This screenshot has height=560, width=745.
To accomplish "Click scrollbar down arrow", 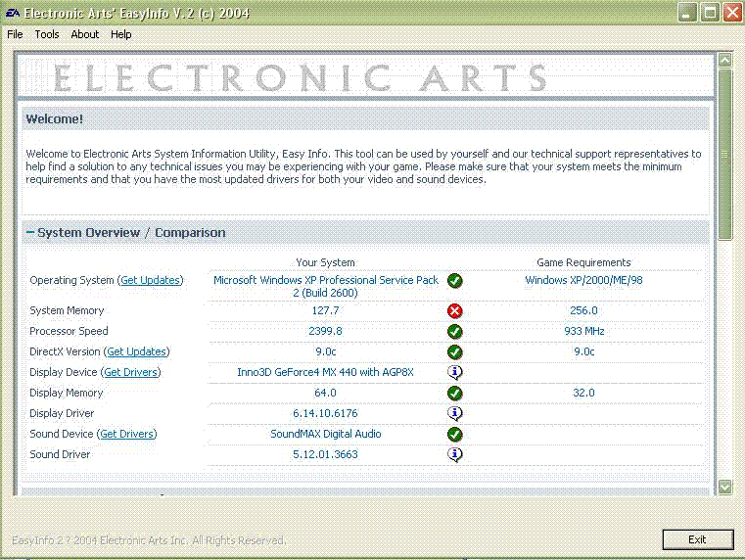I will pyautogui.click(x=725, y=487).
